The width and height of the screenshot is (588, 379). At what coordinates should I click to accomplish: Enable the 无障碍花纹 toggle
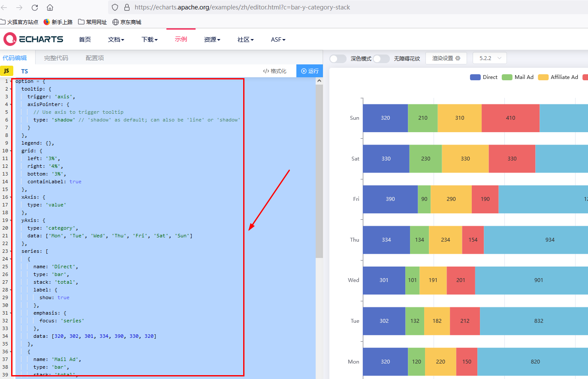(x=381, y=58)
